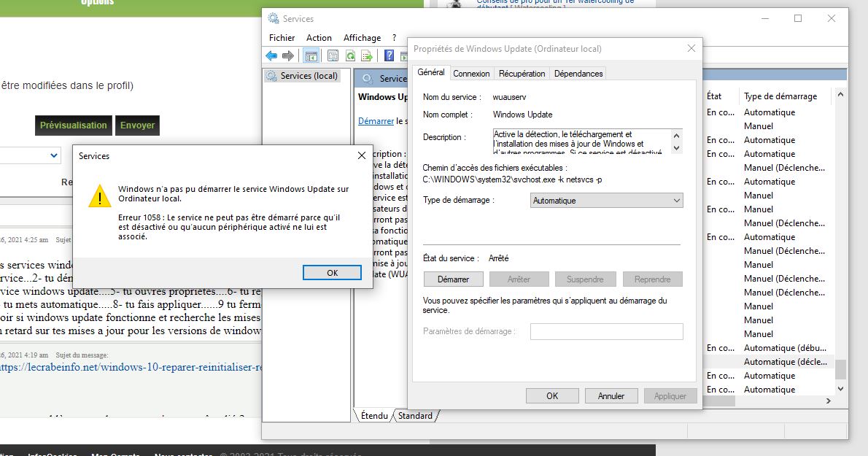Select the 'Automatique (décle...' row
Screen dimensions: 868x456
[x=770, y=362]
